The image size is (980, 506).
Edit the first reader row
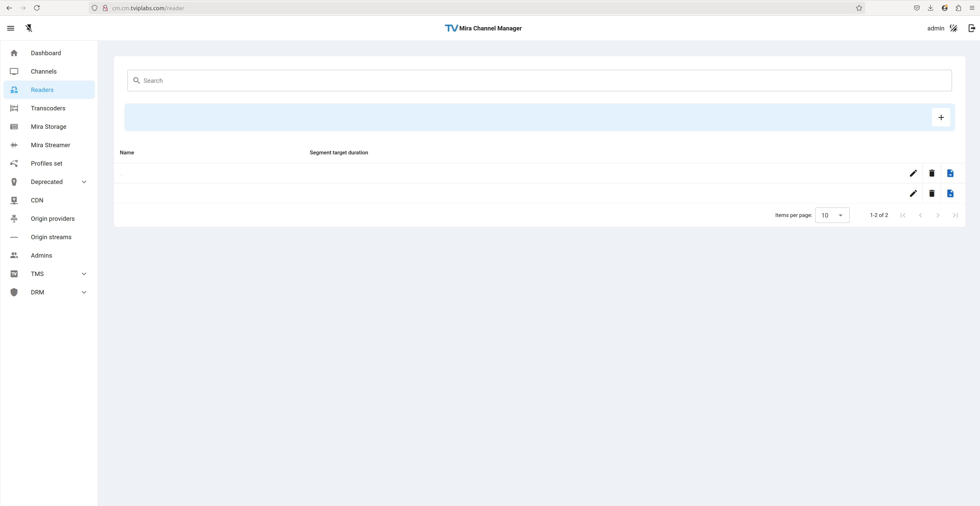913,174
